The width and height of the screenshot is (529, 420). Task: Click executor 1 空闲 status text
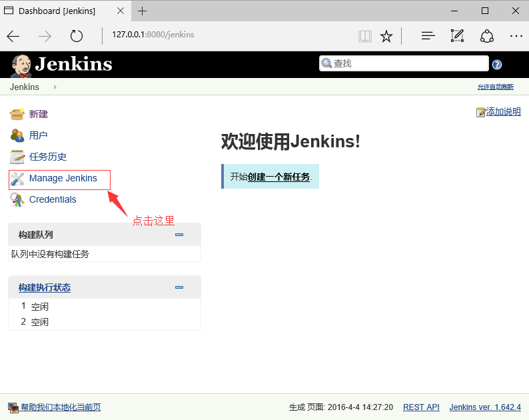(x=40, y=307)
